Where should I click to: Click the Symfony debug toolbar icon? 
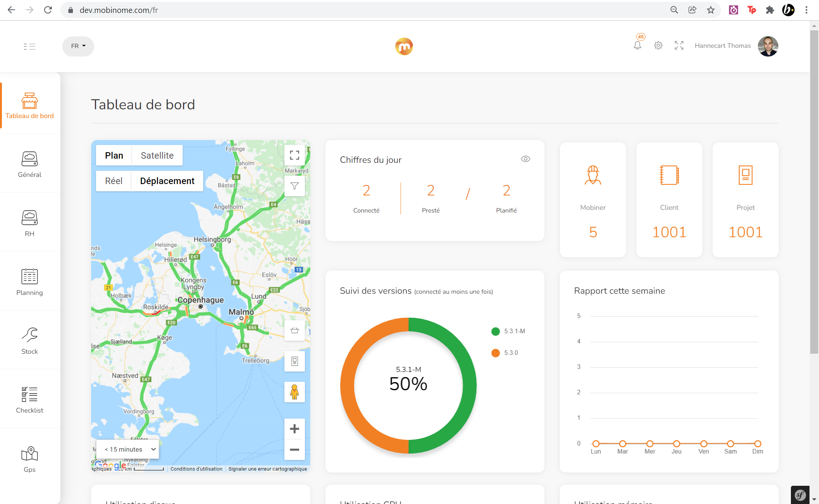pos(800,495)
